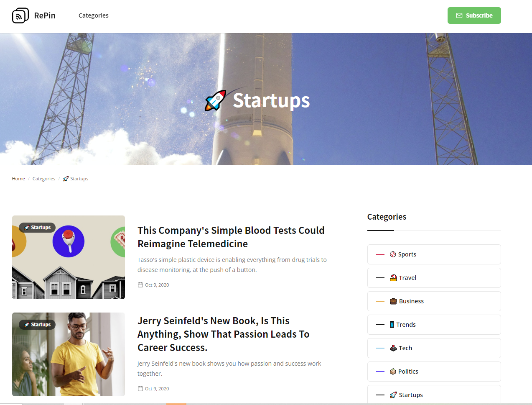Open Categories breadcrumb link
The height and width of the screenshot is (405, 532).
click(x=44, y=179)
